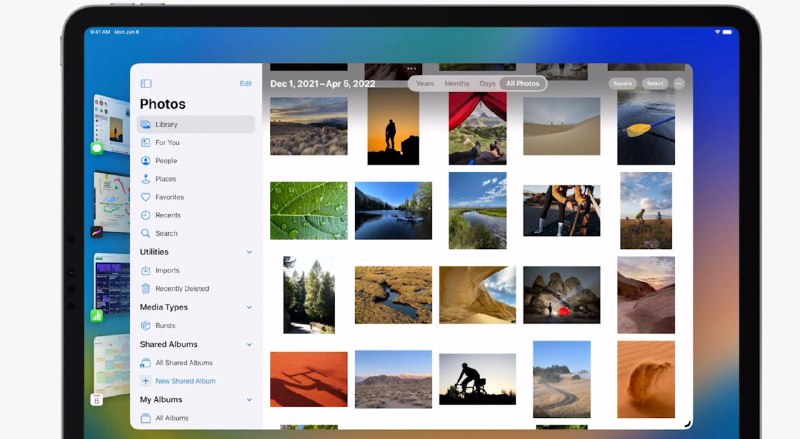This screenshot has height=439, width=800.
Task: Switch to Messages app in Stage Manager
Action: point(97,148)
